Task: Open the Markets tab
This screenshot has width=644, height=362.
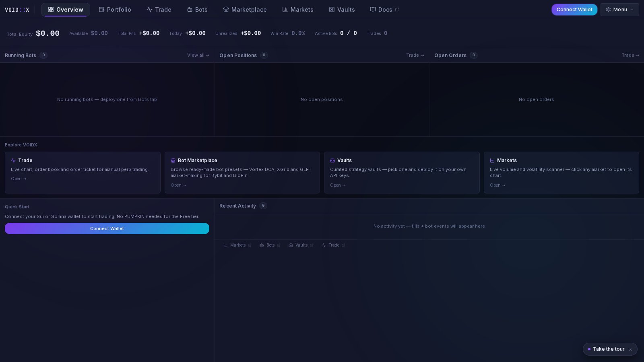Action: 298,10
